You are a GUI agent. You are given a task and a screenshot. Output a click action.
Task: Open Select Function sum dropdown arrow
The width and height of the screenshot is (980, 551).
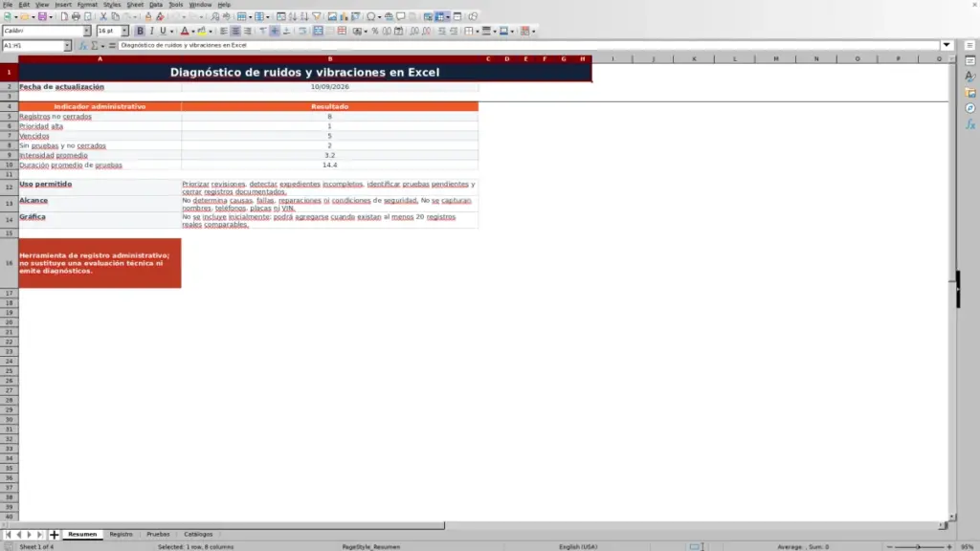(103, 46)
